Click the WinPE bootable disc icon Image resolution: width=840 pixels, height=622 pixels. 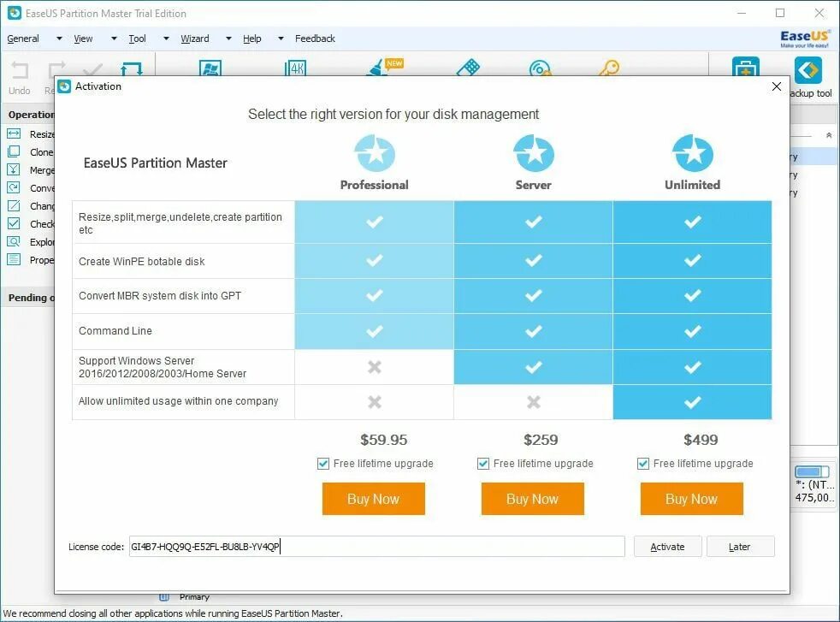[x=540, y=68]
